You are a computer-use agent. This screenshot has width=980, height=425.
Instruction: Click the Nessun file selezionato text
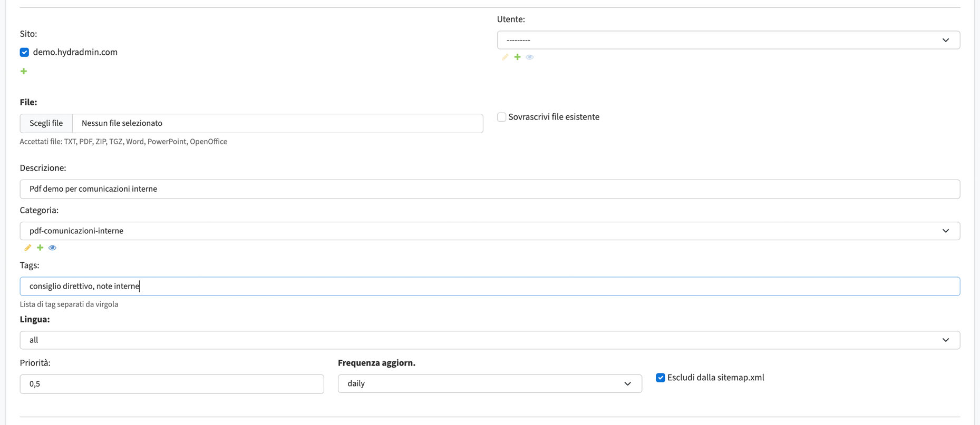point(122,123)
